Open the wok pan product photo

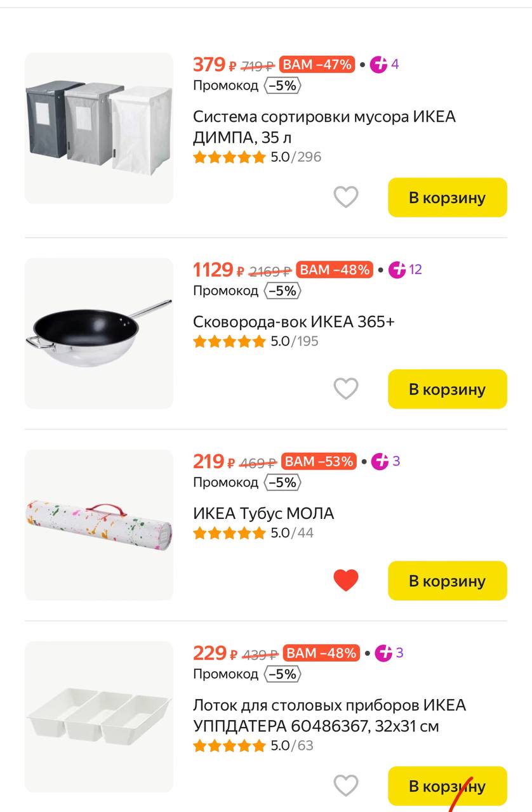coord(98,333)
